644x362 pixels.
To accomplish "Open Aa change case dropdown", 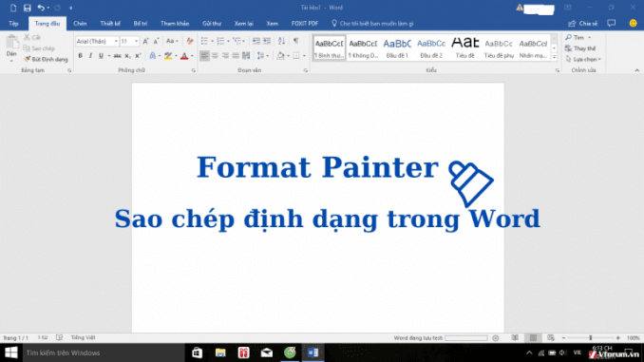I will [172, 41].
